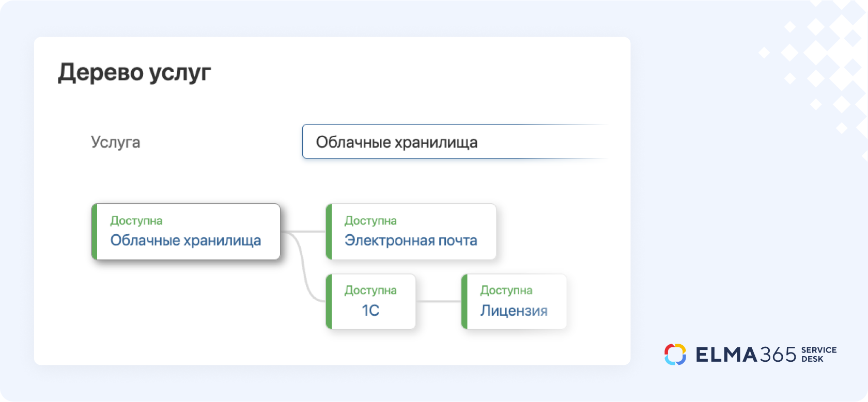
Task: Click Доступна status on the 1С card
Action: [370, 291]
